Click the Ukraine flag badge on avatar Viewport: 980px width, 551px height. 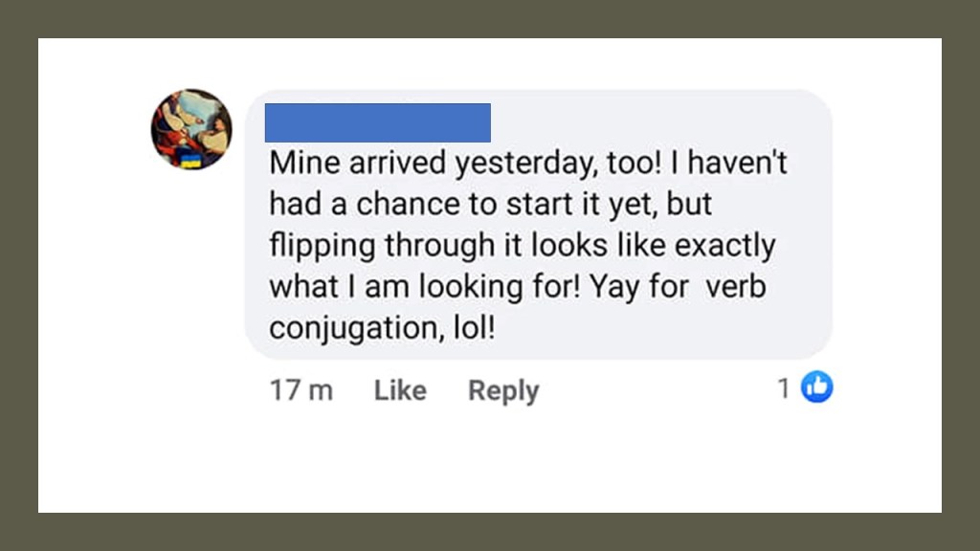(192, 161)
